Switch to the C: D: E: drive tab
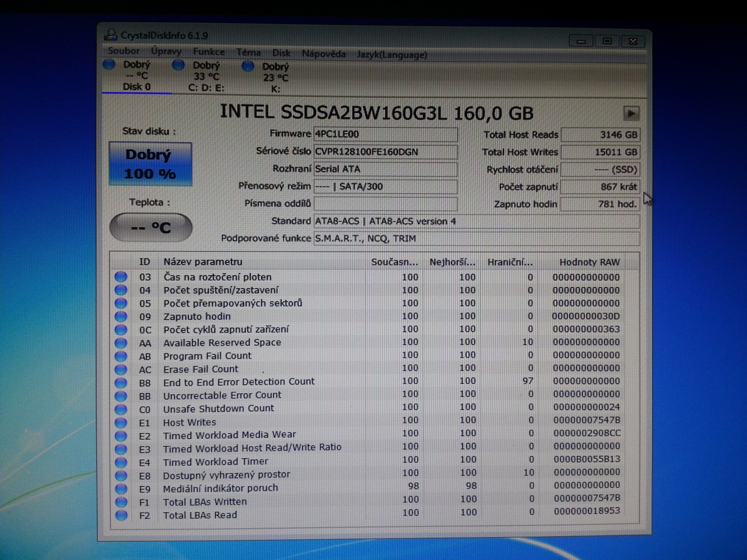This screenshot has width=747, height=560. click(206, 76)
